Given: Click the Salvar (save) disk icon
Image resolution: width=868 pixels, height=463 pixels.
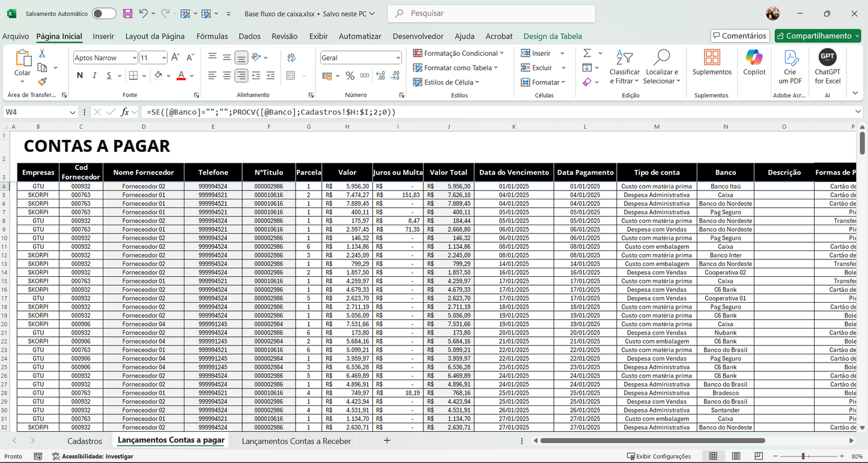Looking at the screenshot, I should point(126,13).
